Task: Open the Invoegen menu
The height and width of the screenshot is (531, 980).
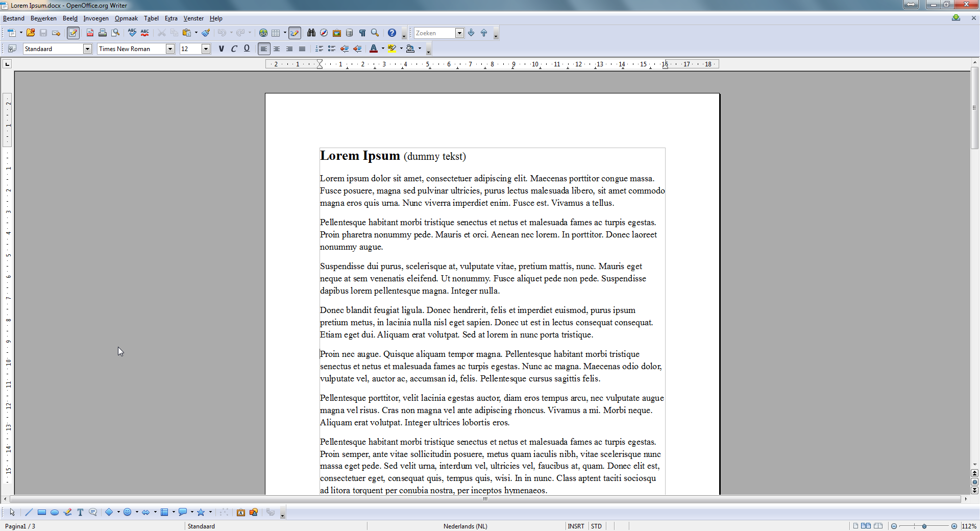Action: click(x=96, y=18)
